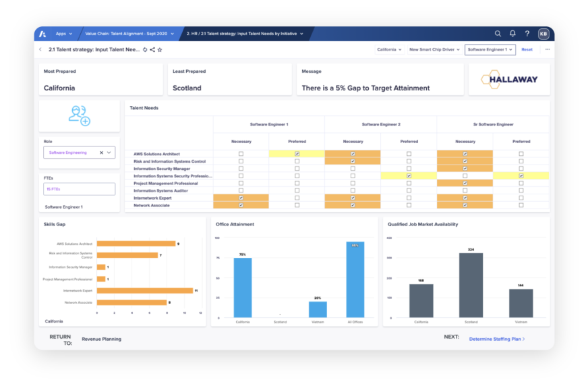Screen dimensions: 588x380
Task: Click the add talent people icon
Action: pos(80,116)
